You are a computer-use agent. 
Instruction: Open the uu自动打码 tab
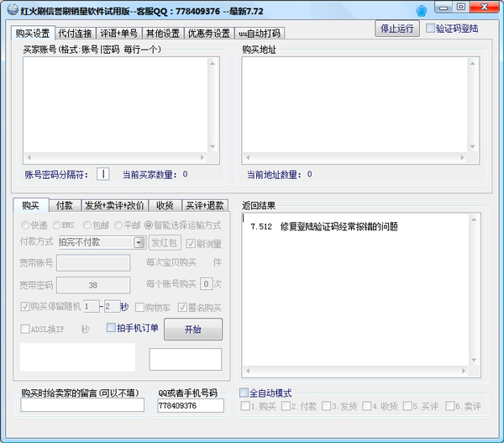coord(260,34)
